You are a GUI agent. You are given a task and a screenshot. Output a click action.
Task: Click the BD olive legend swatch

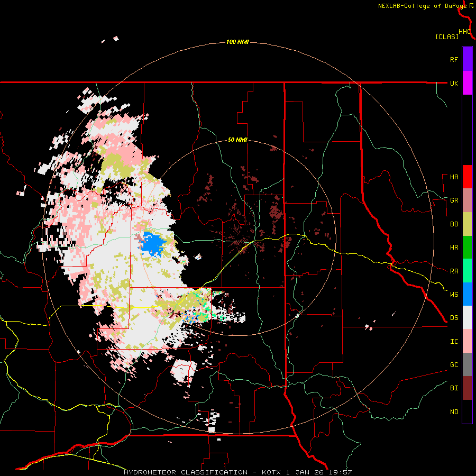pyautogui.click(x=467, y=224)
